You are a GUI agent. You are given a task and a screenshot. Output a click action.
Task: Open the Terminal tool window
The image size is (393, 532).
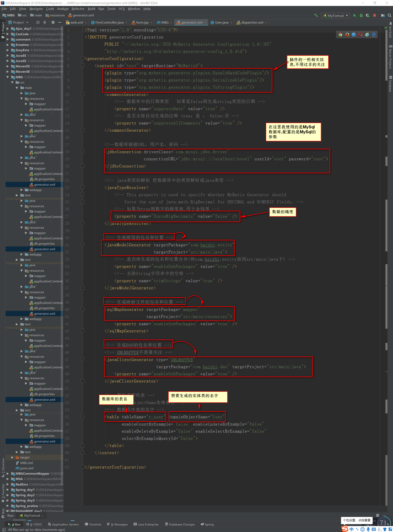(x=93, y=524)
